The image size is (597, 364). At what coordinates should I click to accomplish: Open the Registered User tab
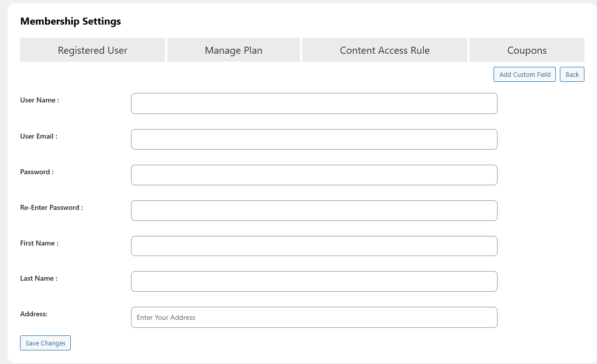(92, 50)
